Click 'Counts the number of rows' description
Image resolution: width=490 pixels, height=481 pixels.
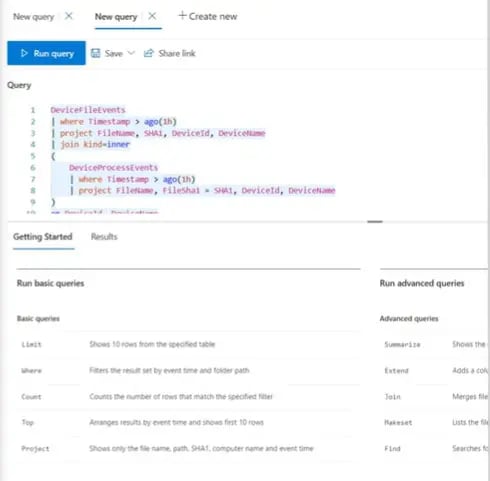181,396
